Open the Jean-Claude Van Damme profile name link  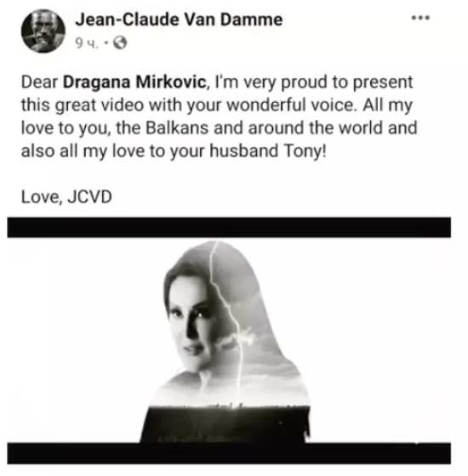[x=179, y=20]
